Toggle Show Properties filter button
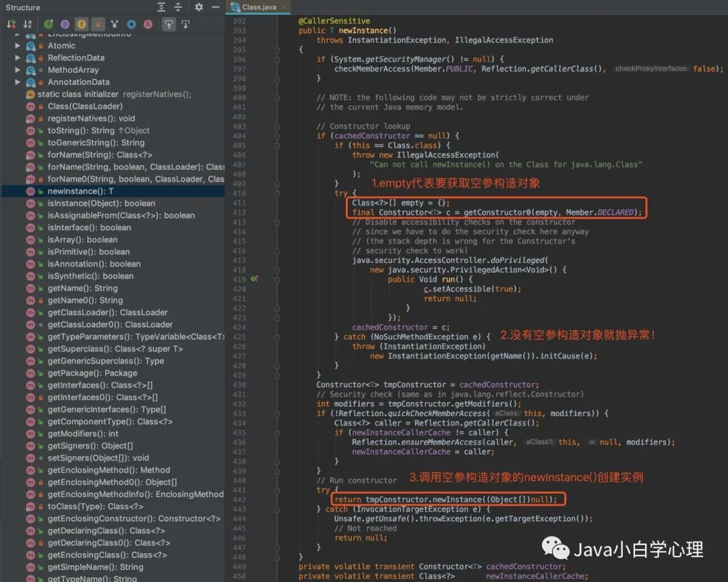 [65, 24]
